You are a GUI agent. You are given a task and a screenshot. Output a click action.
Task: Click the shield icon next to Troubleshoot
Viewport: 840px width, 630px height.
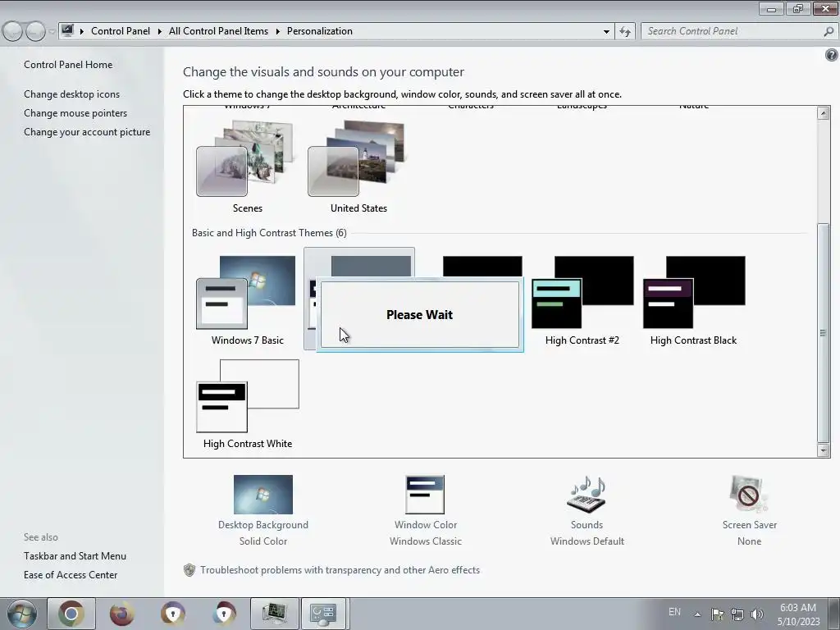pyautogui.click(x=189, y=570)
